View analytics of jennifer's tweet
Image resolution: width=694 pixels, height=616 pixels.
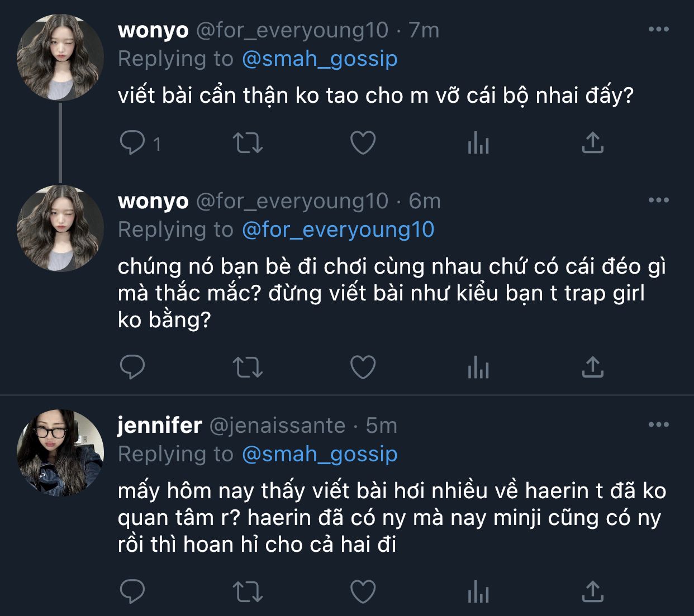[x=478, y=592]
